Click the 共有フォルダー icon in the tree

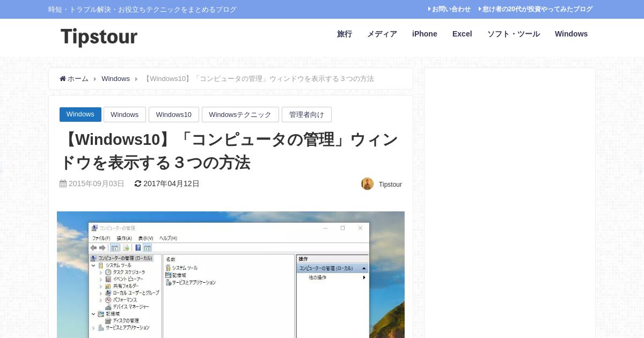tap(108, 286)
